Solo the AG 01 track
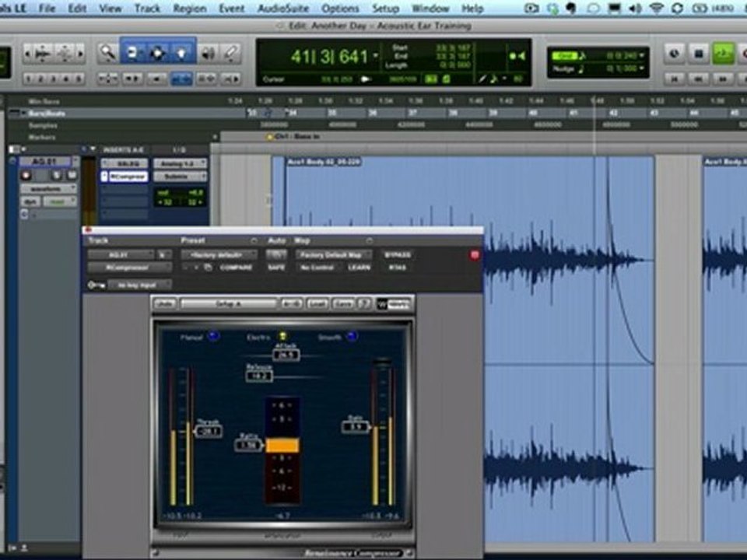Viewport: 747px width, 560px height. coord(56,176)
